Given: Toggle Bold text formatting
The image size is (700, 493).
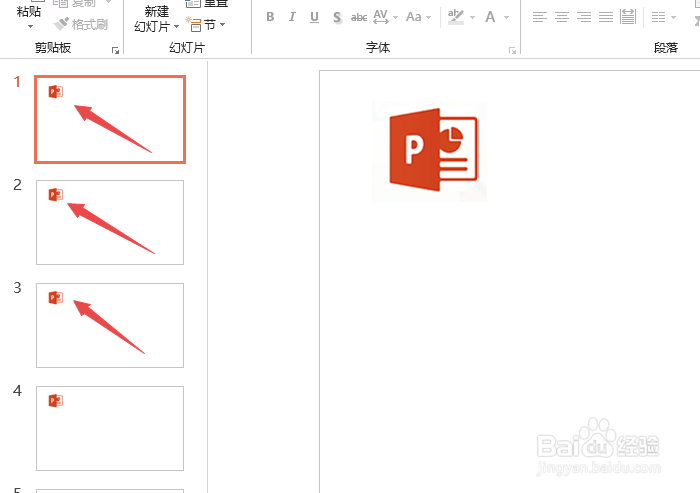Looking at the screenshot, I should 270,17.
